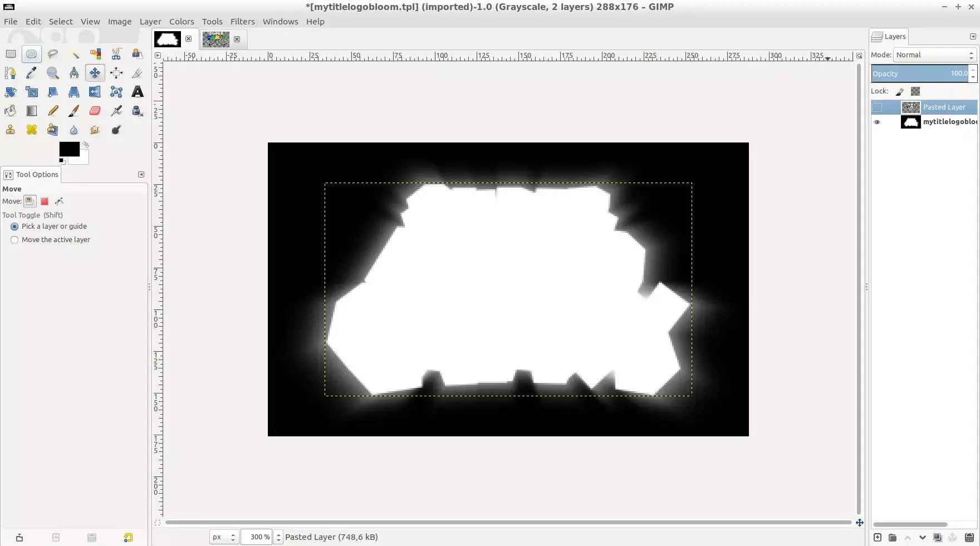Select the Text tool
This screenshot has height=546, width=980.
(138, 92)
